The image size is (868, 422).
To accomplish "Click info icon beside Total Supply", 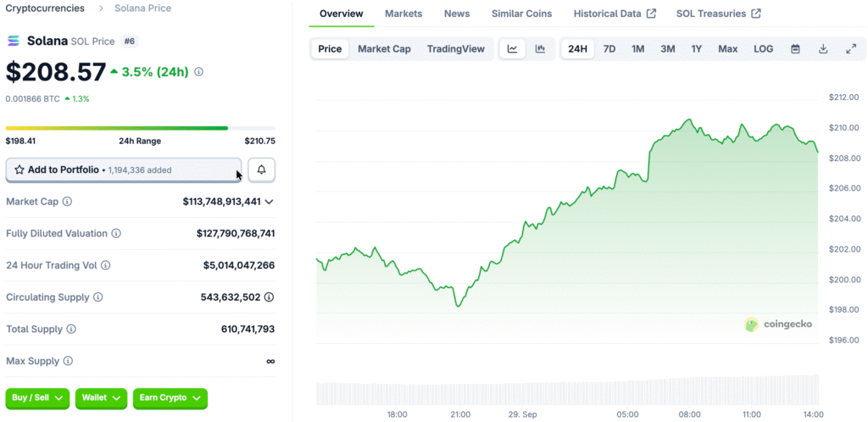I will [71, 329].
